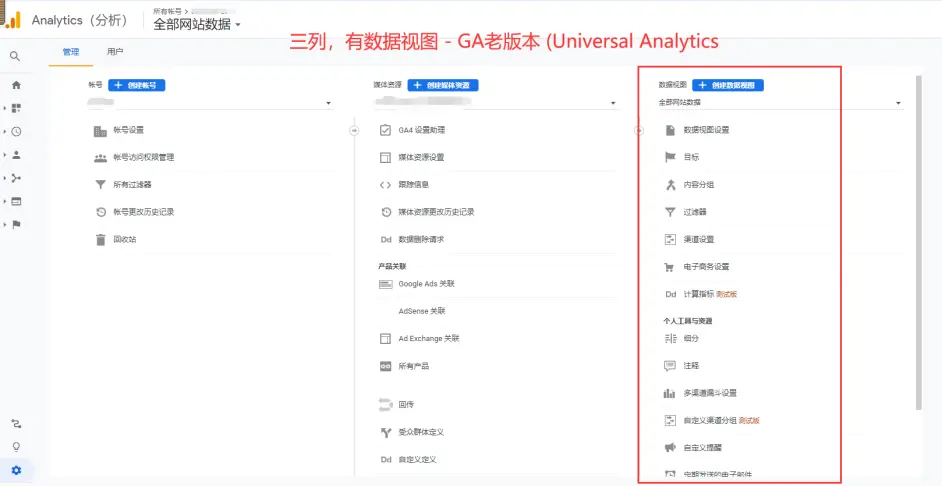942x486 pixels.
Task: Open 媒体资源更改历史记录
Action: (436, 212)
